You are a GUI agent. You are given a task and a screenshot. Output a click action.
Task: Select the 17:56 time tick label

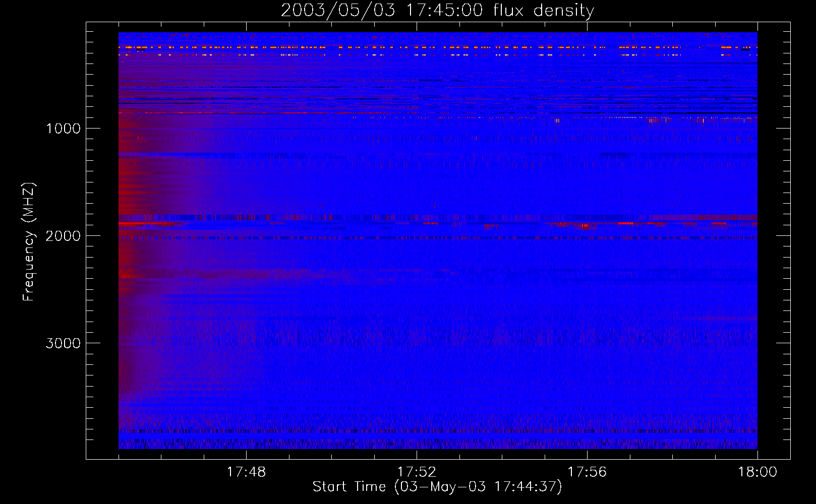[587, 472]
